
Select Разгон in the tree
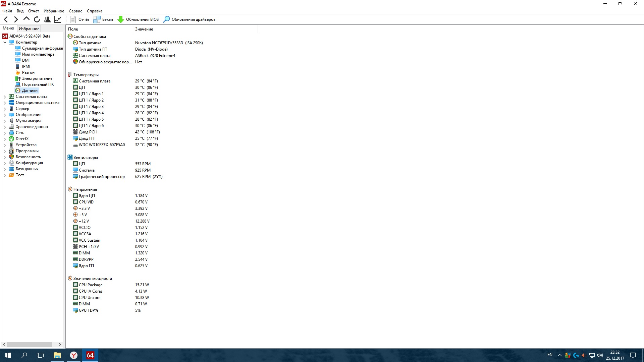coord(28,72)
